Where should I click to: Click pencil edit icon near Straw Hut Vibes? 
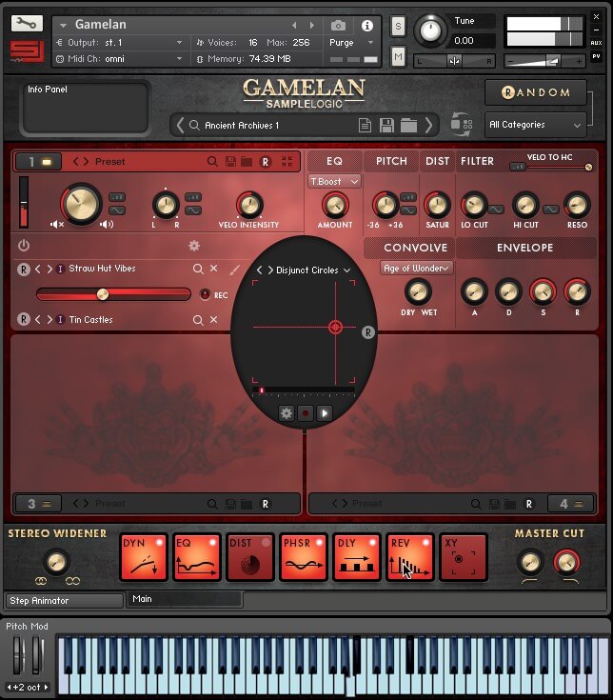235,270
